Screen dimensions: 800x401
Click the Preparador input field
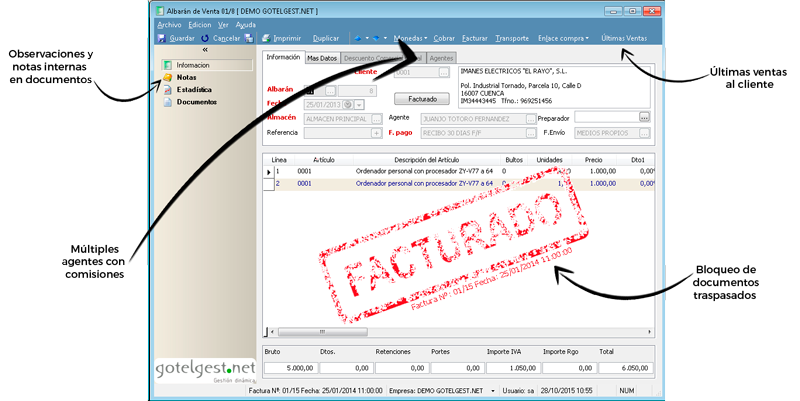[607, 117]
